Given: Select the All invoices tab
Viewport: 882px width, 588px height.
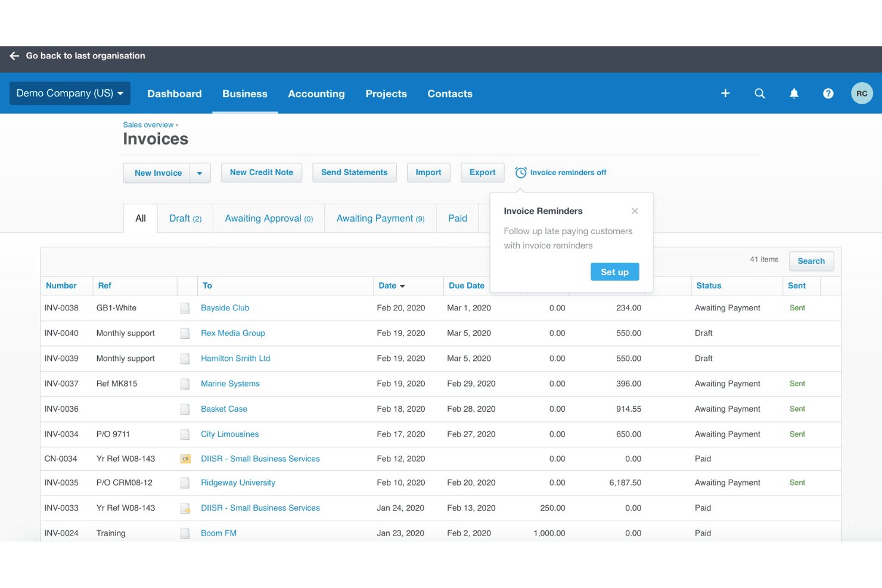Looking at the screenshot, I should point(141,219).
